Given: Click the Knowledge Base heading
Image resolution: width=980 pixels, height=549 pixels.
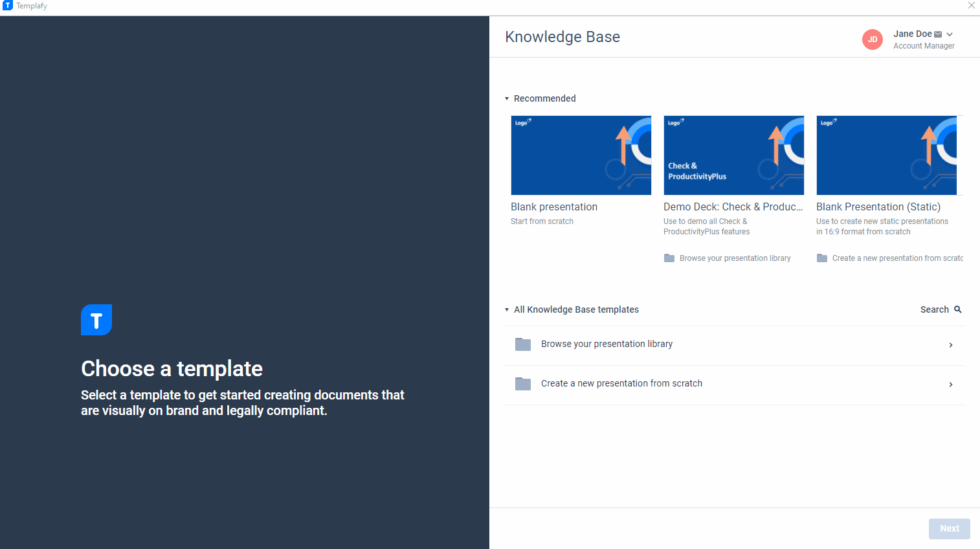Looking at the screenshot, I should tap(562, 37).
